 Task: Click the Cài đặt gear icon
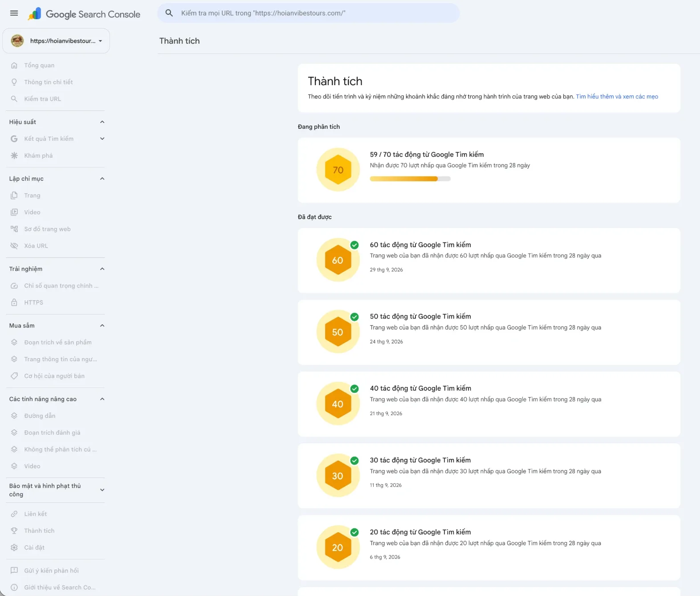click(14, 547)
